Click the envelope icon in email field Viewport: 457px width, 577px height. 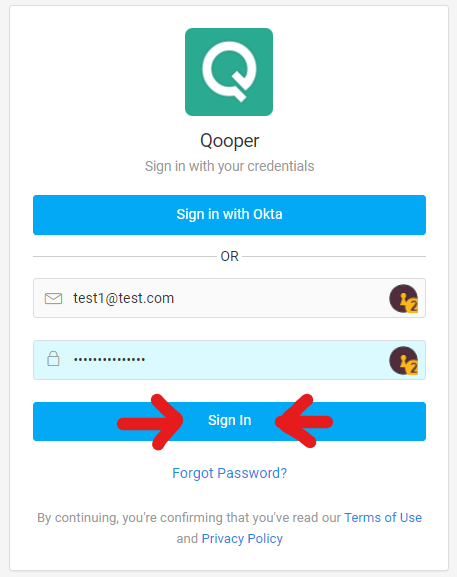tap(53, 298)
